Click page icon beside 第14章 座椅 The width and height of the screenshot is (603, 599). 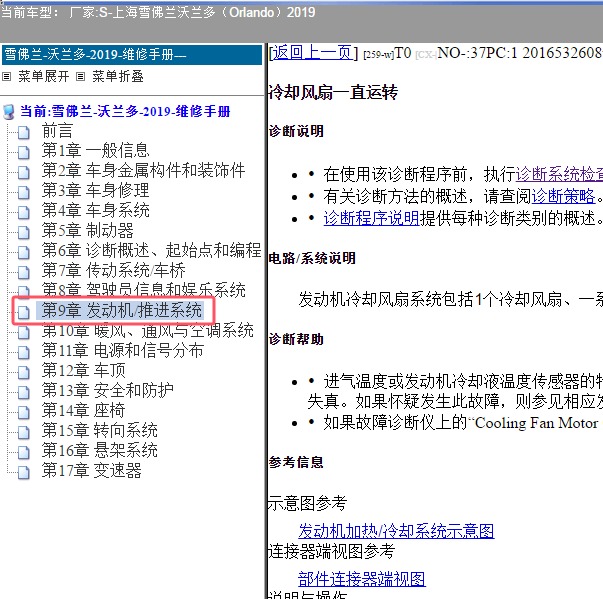tap(24, 412)
